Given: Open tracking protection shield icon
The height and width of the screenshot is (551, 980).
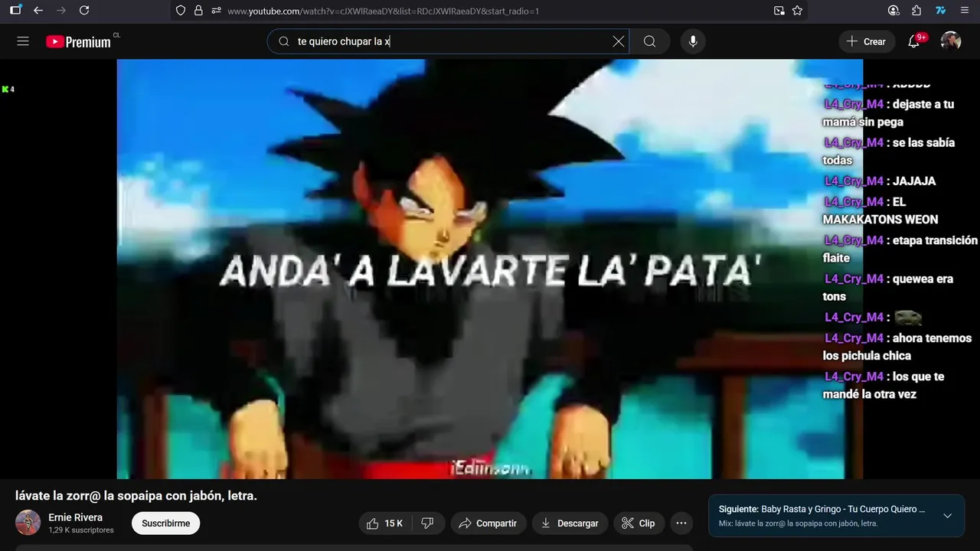Looking at the screenshot, I should pos(181,11).
